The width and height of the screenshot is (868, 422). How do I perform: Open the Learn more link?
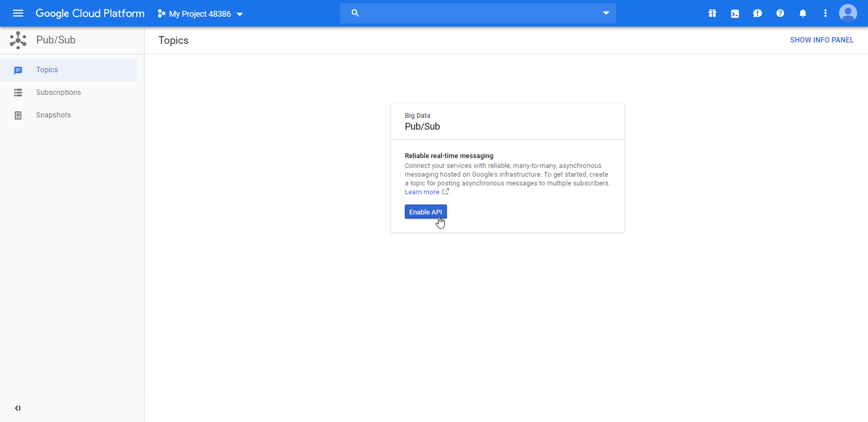(x=422, y=192)
